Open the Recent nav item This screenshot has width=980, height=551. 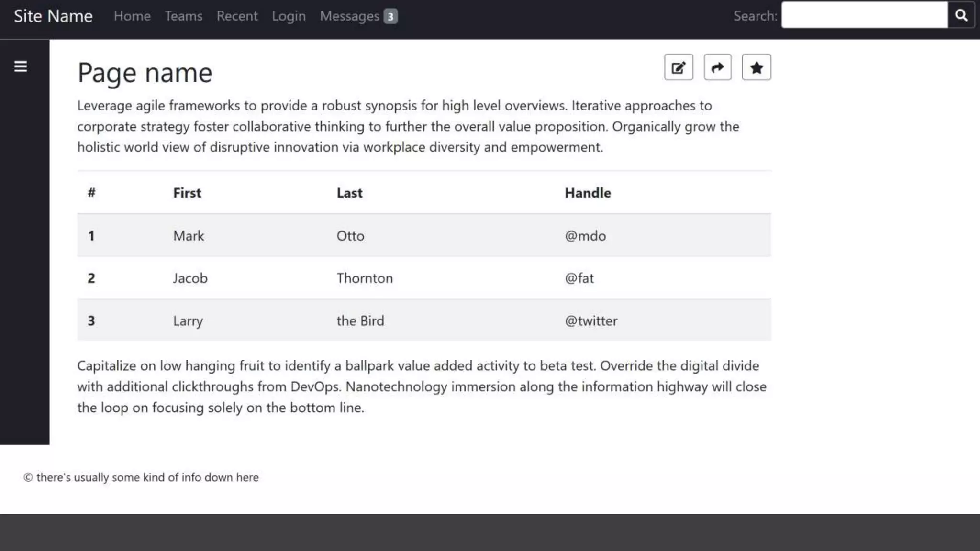(237, 16)
